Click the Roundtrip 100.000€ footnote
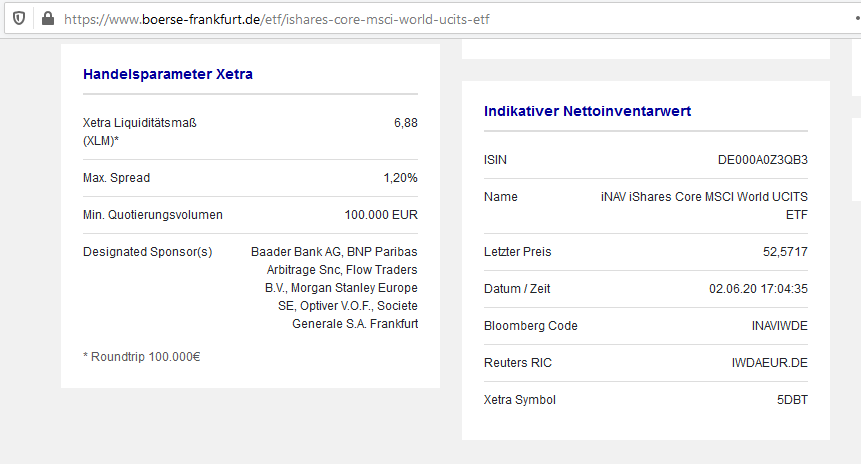The width and height of the screenshot is (861, 464). click(x=141, y=356)
